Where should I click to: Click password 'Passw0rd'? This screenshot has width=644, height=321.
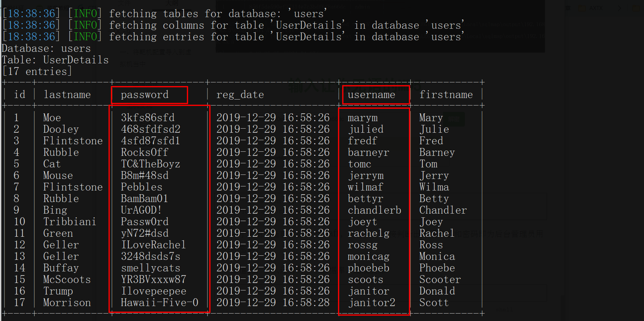point(145,222)
